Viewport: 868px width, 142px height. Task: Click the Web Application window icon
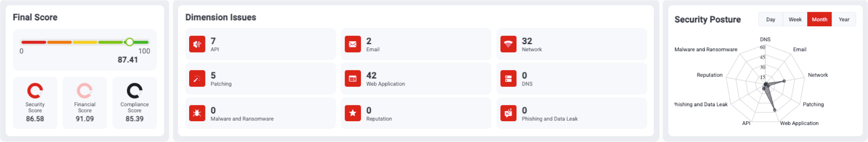(x=353, y=79)
